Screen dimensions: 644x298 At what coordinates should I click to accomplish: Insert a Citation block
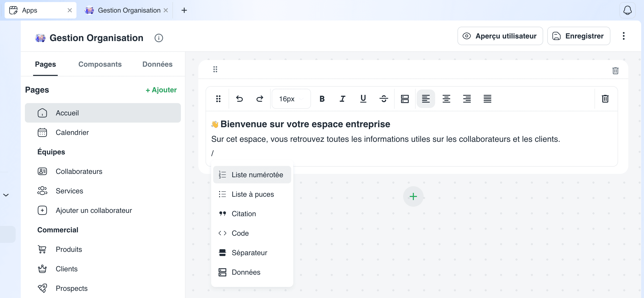click(x=252, y=214)
